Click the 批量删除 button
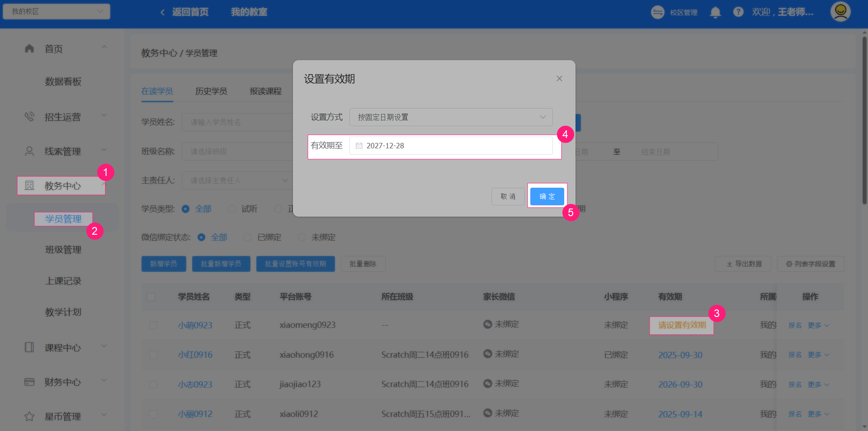This screenshot has width=868, height=431. click(363, 264)
